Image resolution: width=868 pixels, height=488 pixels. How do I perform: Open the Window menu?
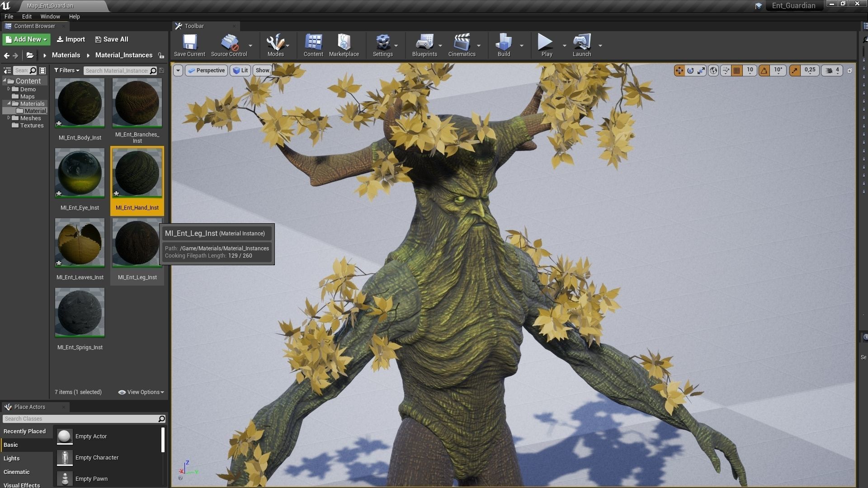[50, 17]
